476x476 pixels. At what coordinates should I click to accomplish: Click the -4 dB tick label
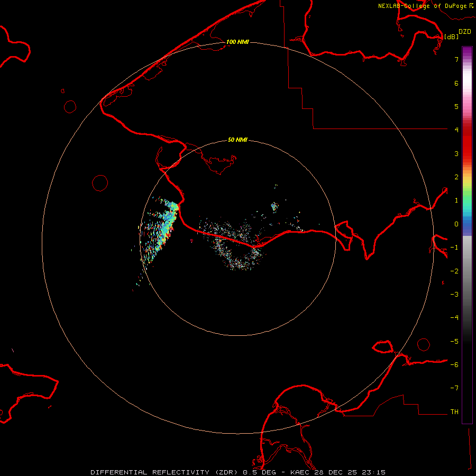(454, 318)
